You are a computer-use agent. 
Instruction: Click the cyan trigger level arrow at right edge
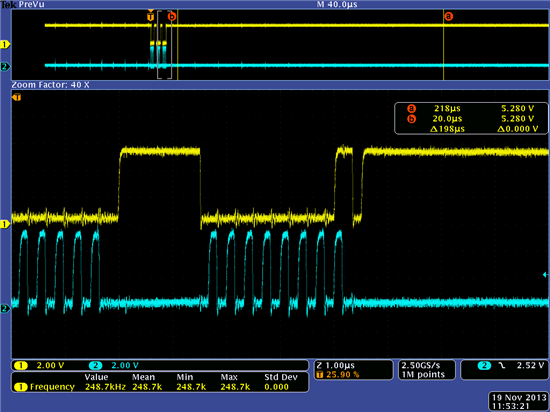pos(545,274)
